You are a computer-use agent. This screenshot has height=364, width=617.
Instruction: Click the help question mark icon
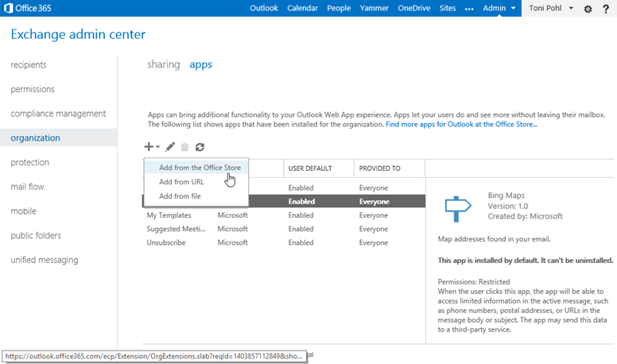point(606,9)
